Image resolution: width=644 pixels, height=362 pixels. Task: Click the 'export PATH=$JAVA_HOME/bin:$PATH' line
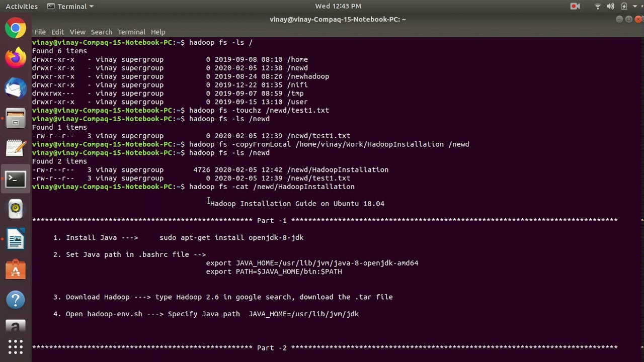274,271
